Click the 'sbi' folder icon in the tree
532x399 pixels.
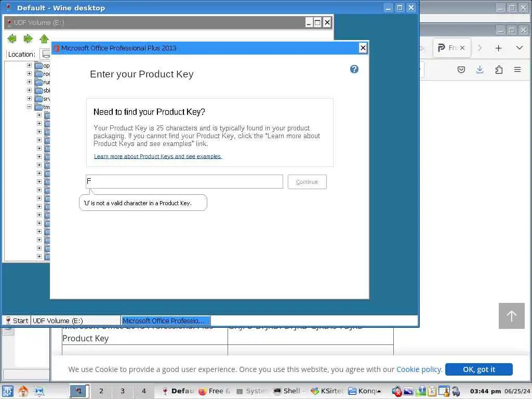click(38, 90)
